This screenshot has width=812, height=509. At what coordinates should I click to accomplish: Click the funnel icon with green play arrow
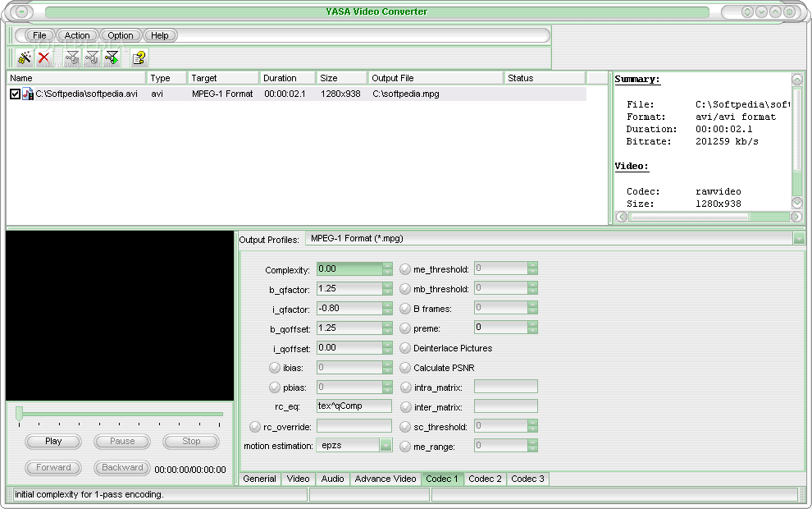coord(112,57)
